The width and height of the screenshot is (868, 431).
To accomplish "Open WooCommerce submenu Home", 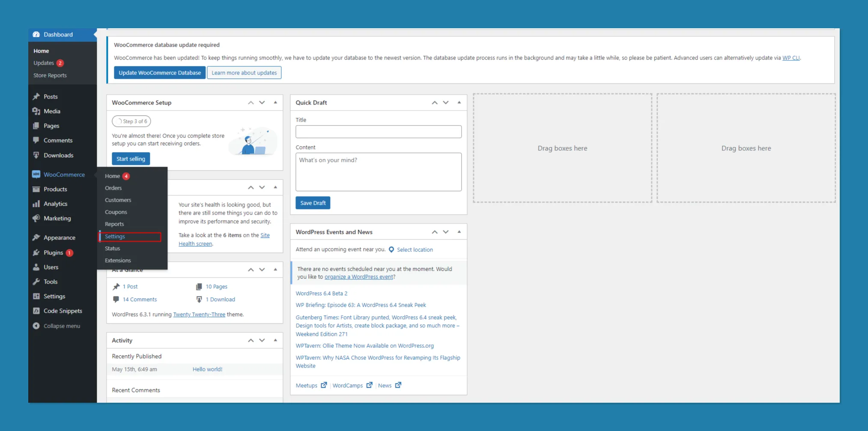I will pos(112,176).
